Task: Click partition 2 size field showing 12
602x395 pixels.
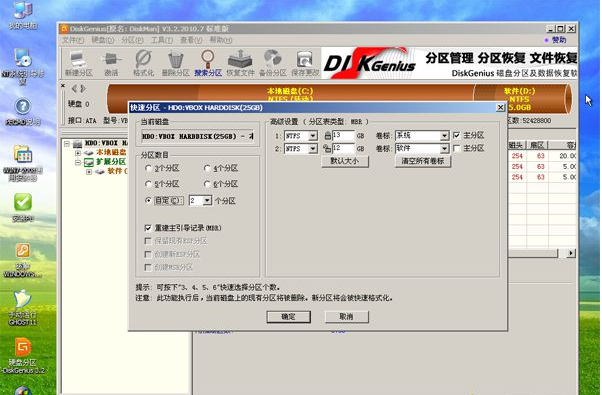Action: pyautogui.click(x=343, y=148)
